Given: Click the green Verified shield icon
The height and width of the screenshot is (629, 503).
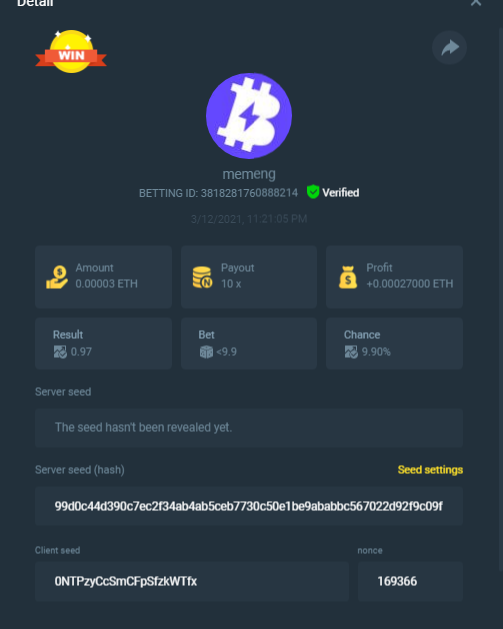Looking at the screenshot, I should pyautogui.click(x=313, y=192).
